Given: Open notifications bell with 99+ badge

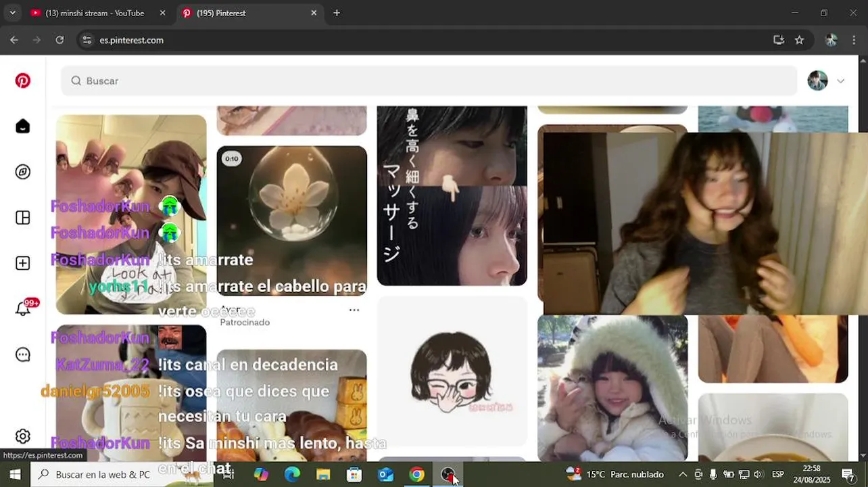Looking at the screenshot, I should (x=24, y=308).
